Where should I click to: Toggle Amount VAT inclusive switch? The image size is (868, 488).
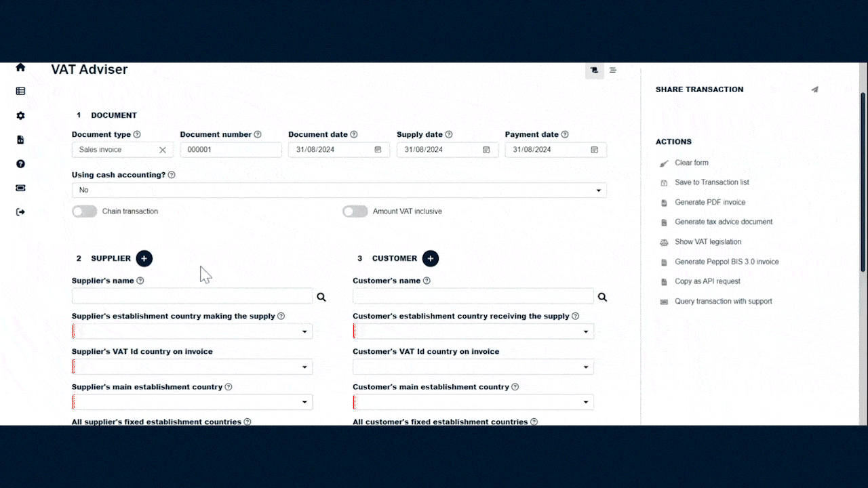coord(355,211)
